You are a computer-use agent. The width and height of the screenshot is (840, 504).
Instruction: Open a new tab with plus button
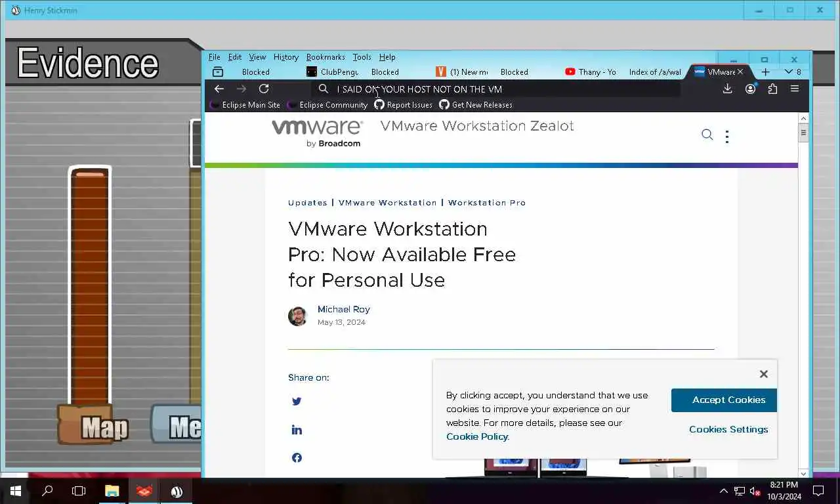tap(765, 72)
